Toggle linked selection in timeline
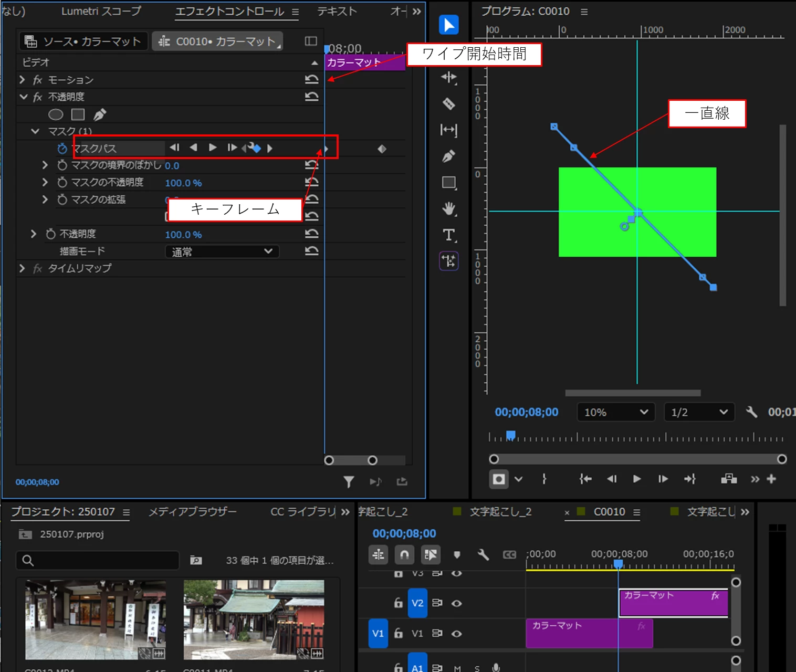The image size is (796, 672). click(x=431, y=554)
